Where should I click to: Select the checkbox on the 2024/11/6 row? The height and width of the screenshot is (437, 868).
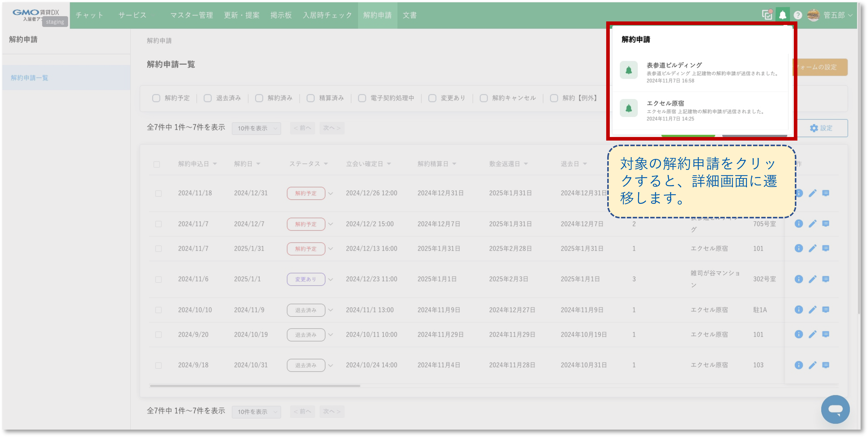pos(158,279)
